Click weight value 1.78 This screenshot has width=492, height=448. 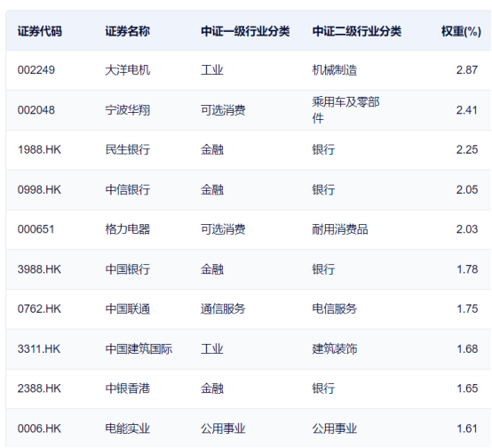[x=467, y=269]
